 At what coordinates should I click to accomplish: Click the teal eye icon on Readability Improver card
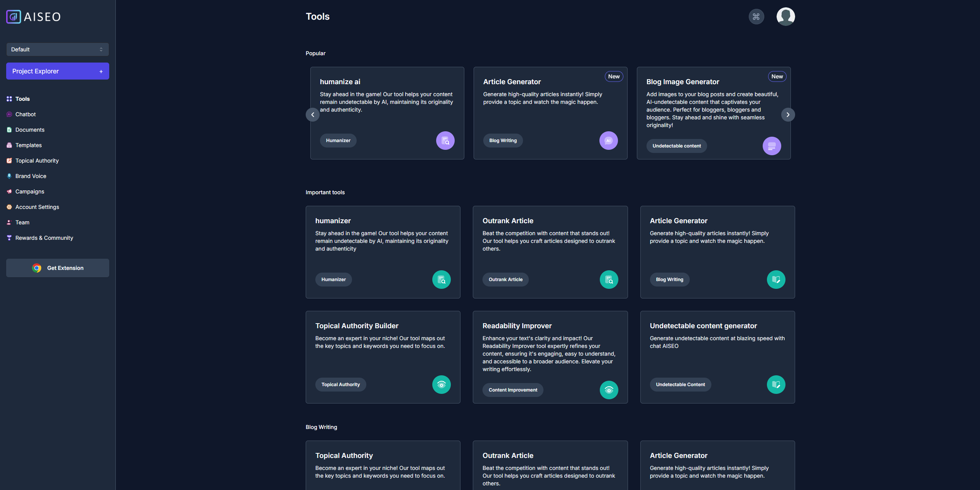point(609,390)
